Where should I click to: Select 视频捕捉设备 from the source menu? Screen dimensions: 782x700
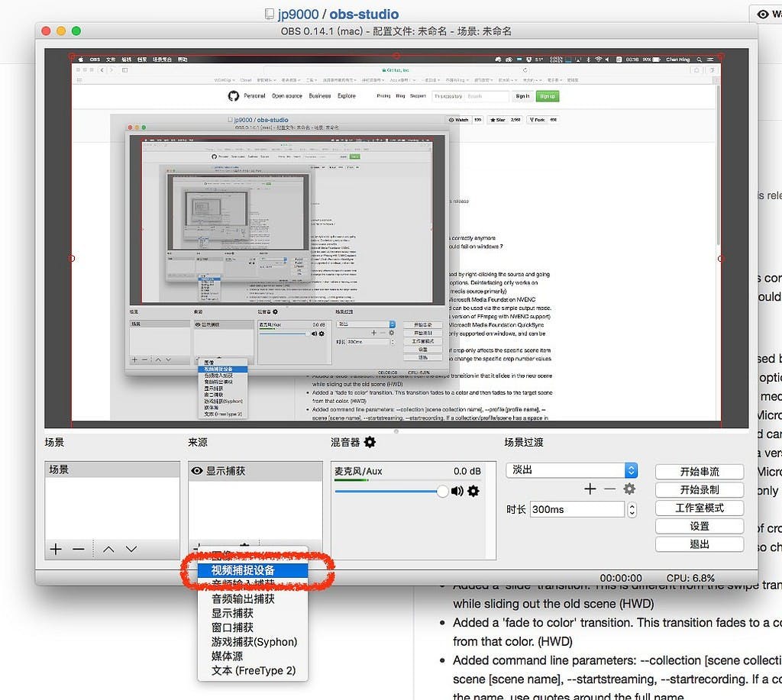pyautogui.click(x=252, y=570)
